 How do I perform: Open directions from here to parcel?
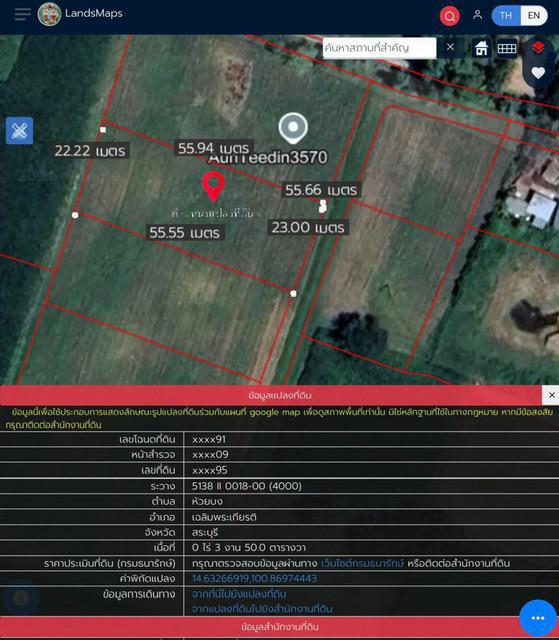pos(239,594)
